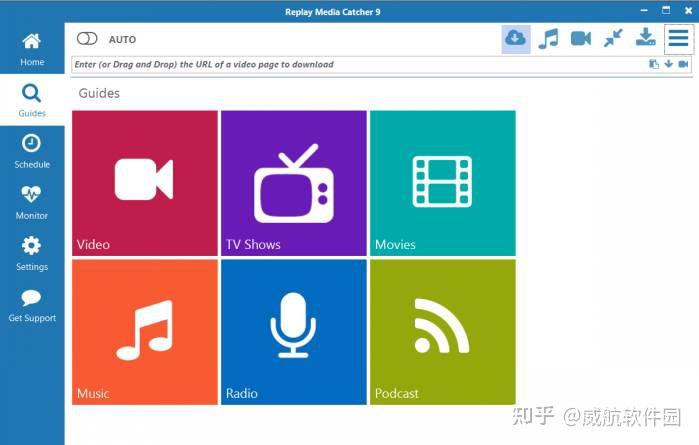Click the music note toolbar icon
Screen dimensions: 699x445
548,39
